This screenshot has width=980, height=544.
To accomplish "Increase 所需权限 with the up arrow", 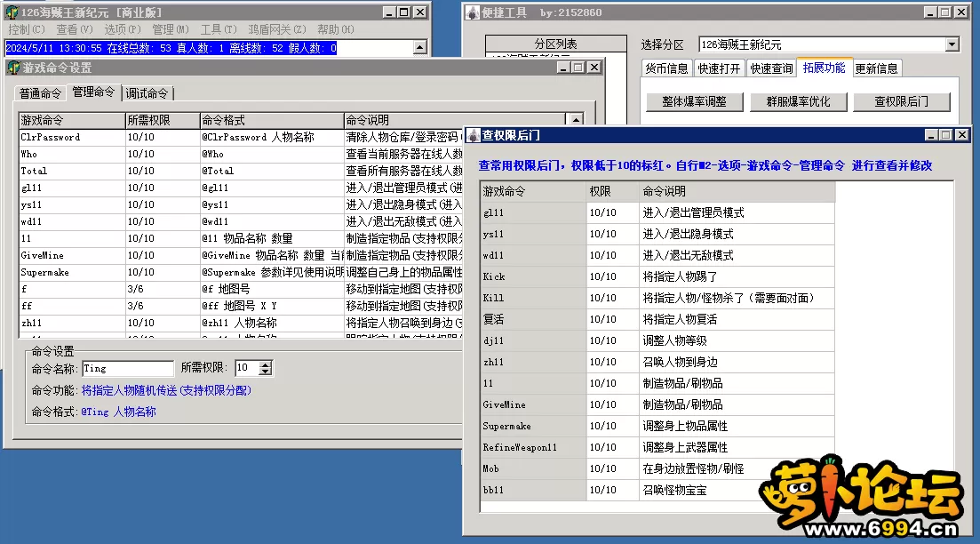I will click(x=266, y=364).
